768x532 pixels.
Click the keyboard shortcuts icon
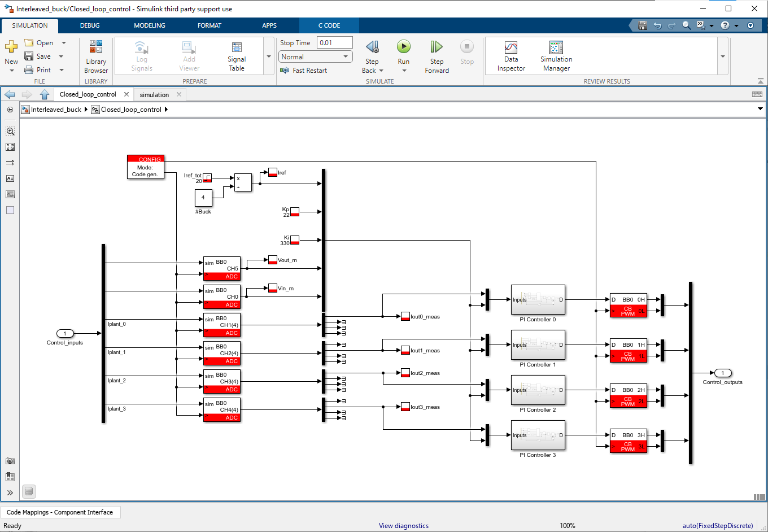(757, 94)
